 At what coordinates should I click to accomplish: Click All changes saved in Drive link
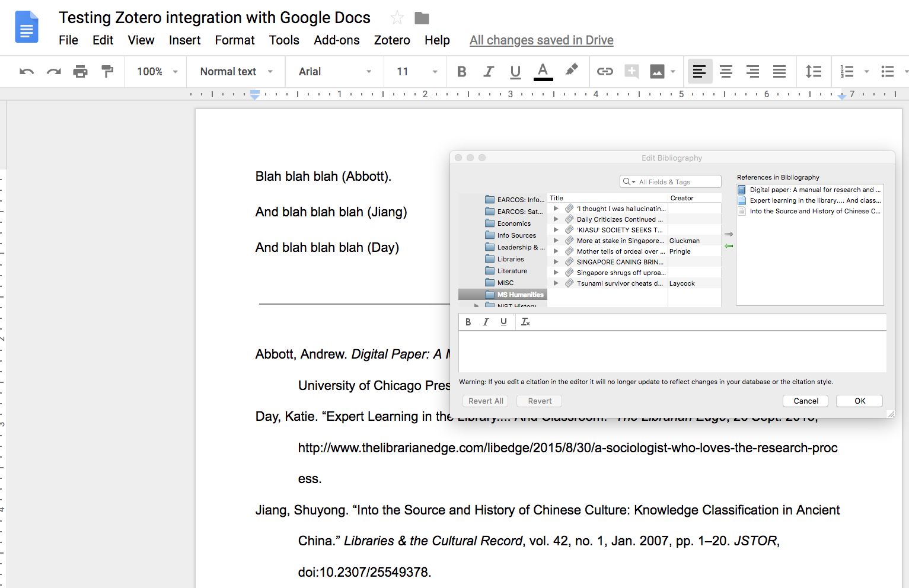coord(541,40)
